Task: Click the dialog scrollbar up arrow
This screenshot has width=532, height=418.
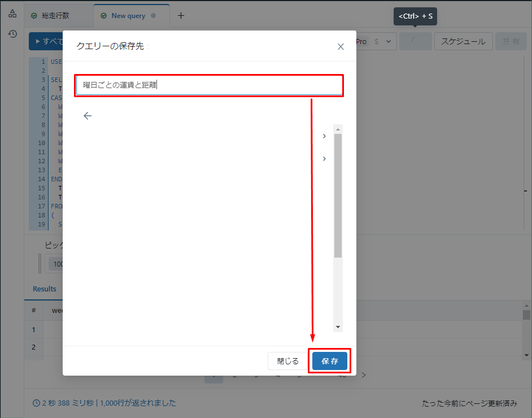Action: tap(338, 129)
